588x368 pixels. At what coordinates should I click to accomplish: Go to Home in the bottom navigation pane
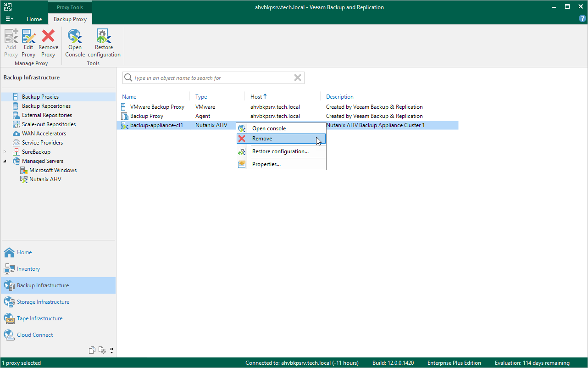point(58,252)
